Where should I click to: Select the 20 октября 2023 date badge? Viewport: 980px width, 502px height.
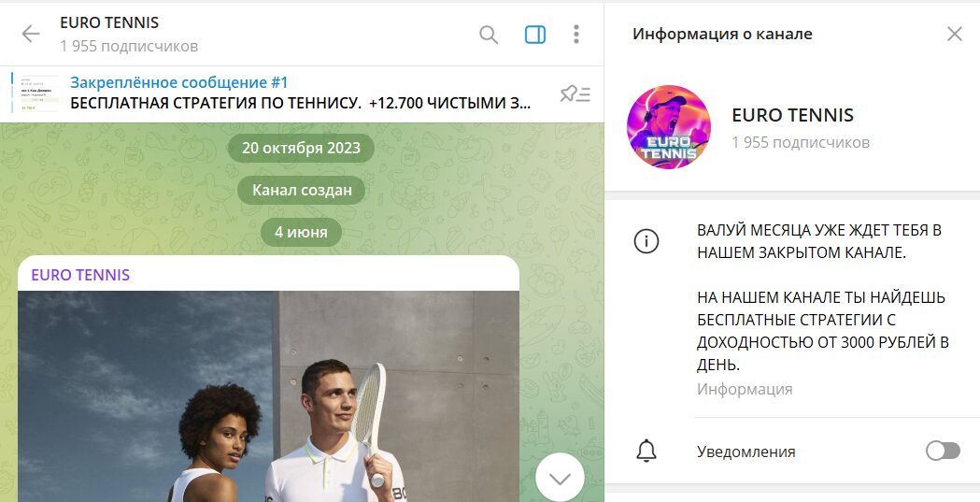301,148
